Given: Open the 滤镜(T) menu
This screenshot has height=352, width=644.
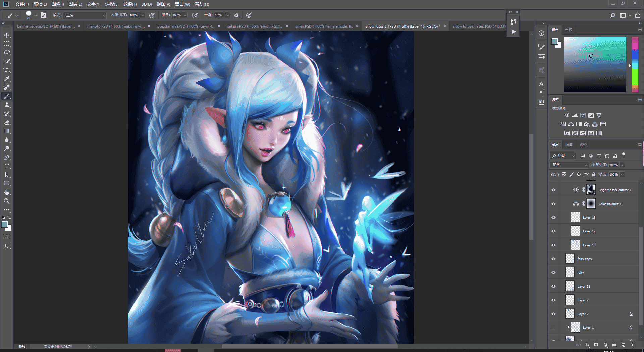Looking at the screenshot, I should pyautogui.click(x=130, y=4).
